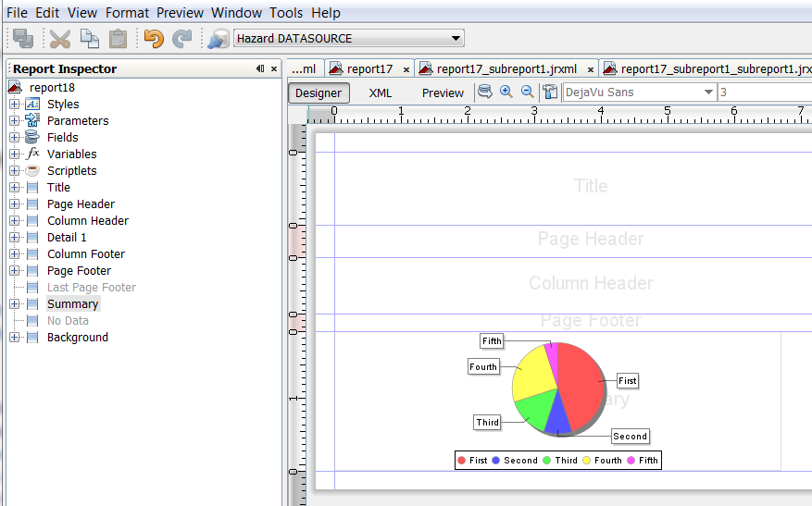Click the Copy icon in toolbar
812x506 pixels.
[x=89, y=39]
